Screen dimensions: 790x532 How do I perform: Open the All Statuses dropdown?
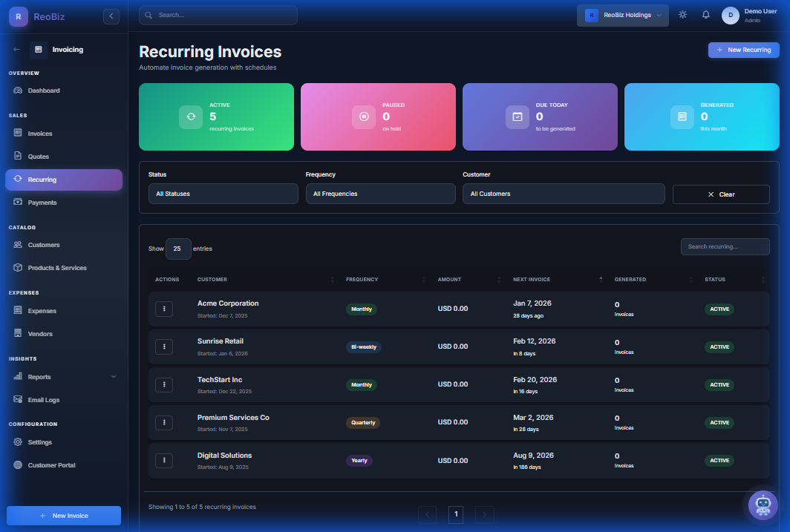[223, 194]
